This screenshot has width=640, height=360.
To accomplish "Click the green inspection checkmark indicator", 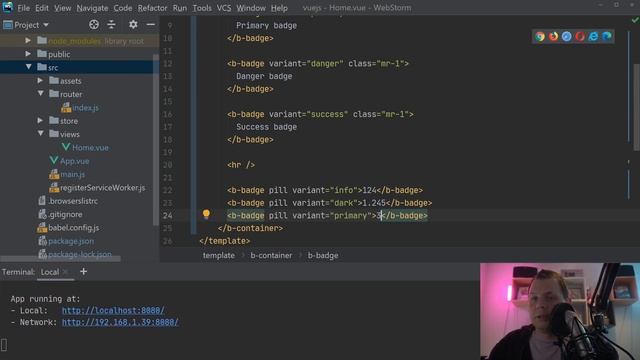I will (x=635, y=20).
